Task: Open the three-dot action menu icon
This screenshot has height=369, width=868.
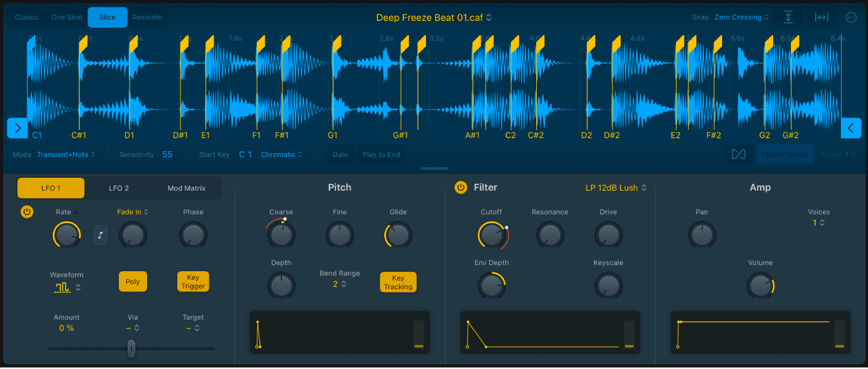Action: 851,17
